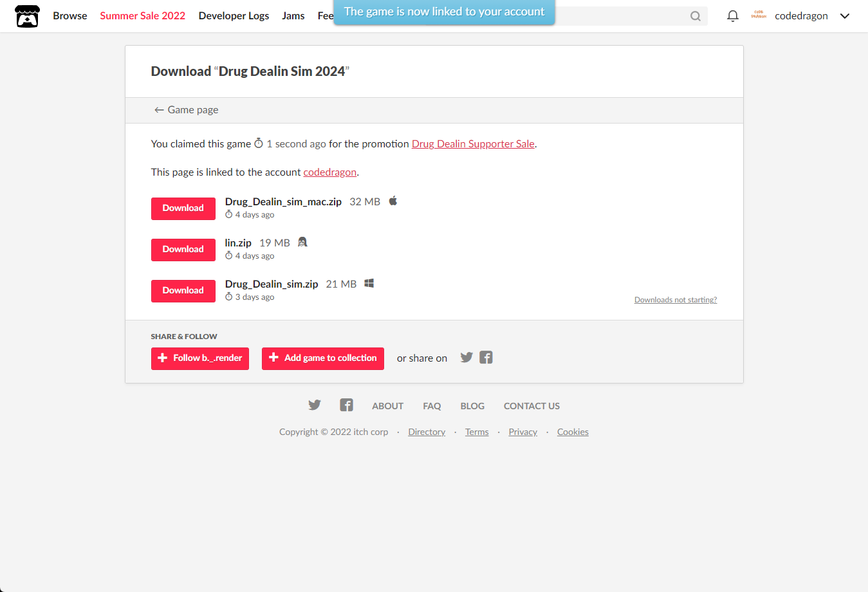868x592 pixels.
Task: Click the 19 MB size label
Action: (275, 243)
